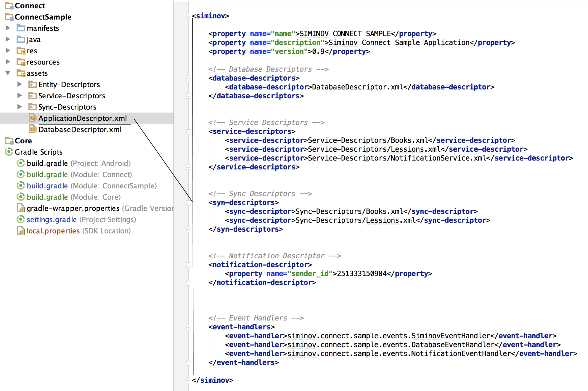Click the Entity-Descriptors folder icon
This screenshot has width=588, height=391.
pyautogui.click(x=32, y=84)
